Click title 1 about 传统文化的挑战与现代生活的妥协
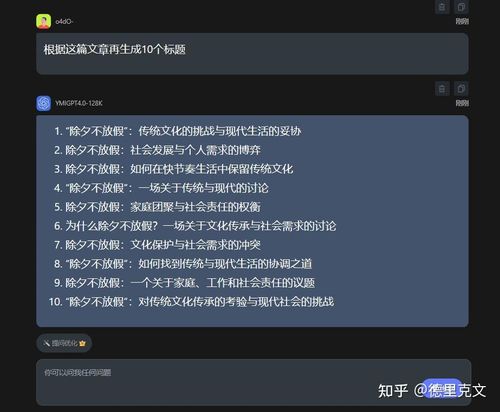Viewport: 500px width, 412px height. coord(178,131)
